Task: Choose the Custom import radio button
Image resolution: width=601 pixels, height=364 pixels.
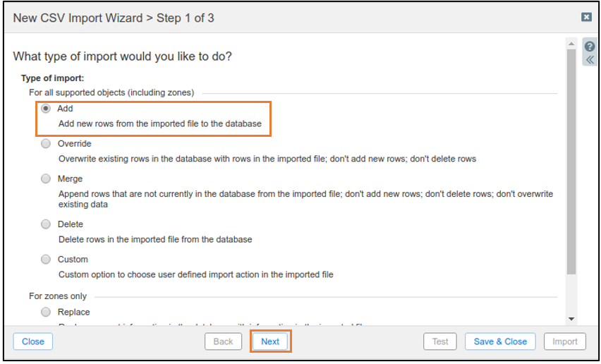Action: pyautogui.click(x=46, y=260)
